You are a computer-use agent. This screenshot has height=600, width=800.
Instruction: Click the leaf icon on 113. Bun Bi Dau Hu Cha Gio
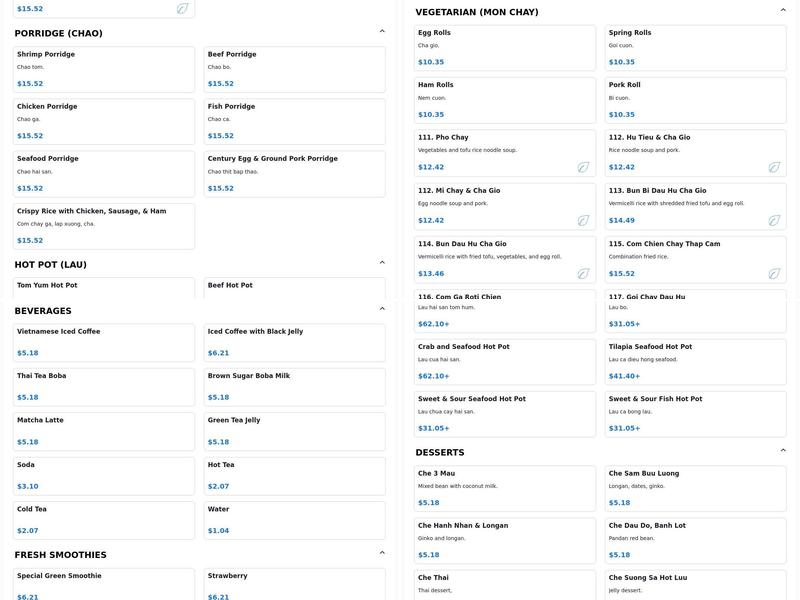pos(774,221)
